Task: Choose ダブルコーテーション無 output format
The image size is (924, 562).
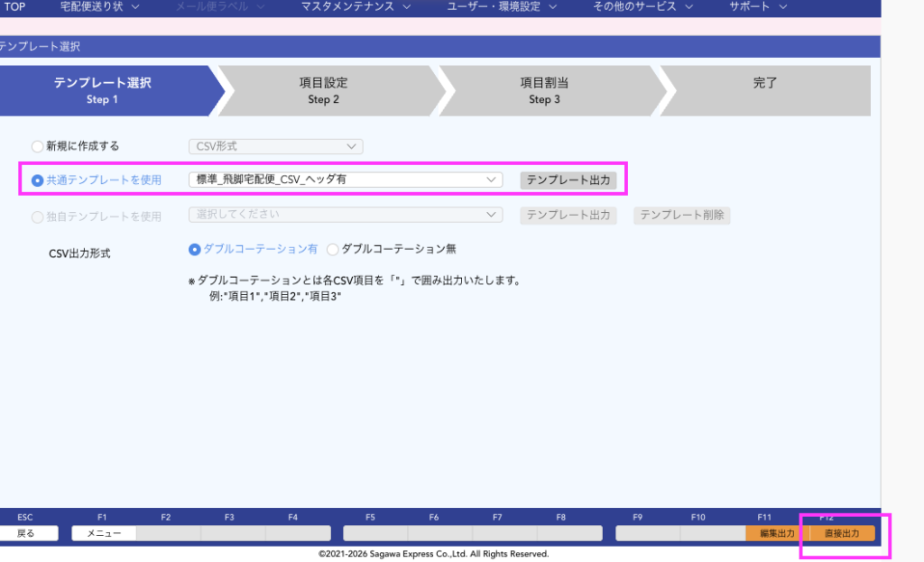Action: 332,249
